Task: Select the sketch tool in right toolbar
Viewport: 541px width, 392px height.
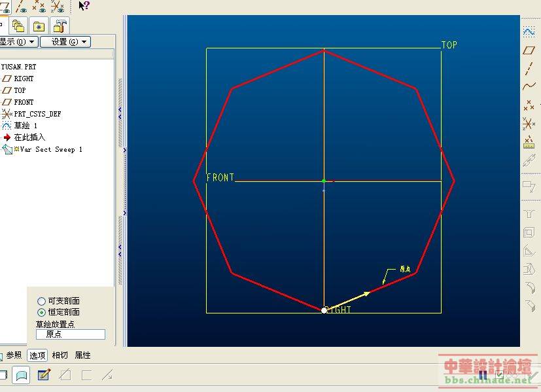Action: click(529, 31)
